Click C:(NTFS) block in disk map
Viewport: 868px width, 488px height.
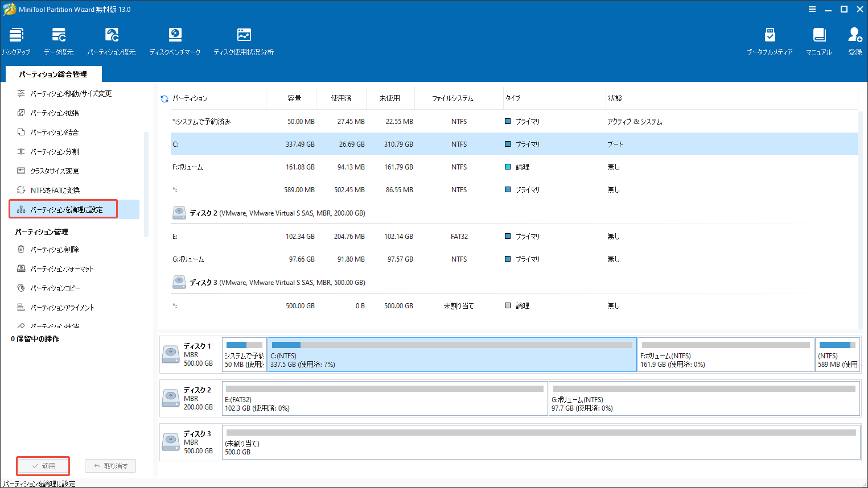click(451, 355)
